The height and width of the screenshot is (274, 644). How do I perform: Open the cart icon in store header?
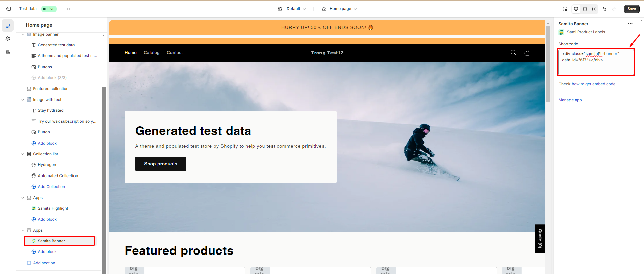[x=527, y=53]
